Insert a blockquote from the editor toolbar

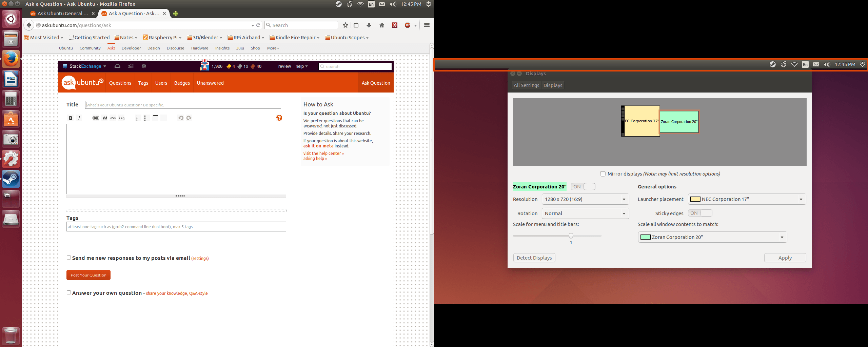coord(105,118)
